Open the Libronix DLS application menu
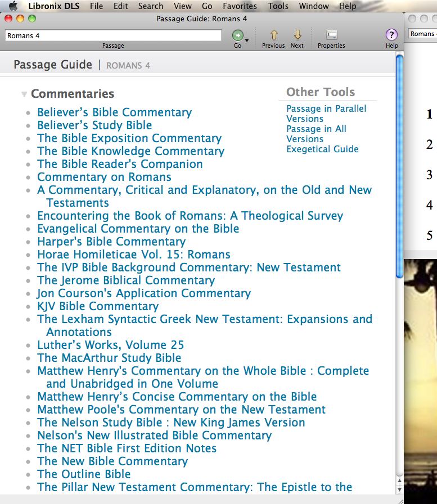Viewport: 437px width, 504px height. pos(54,6)
